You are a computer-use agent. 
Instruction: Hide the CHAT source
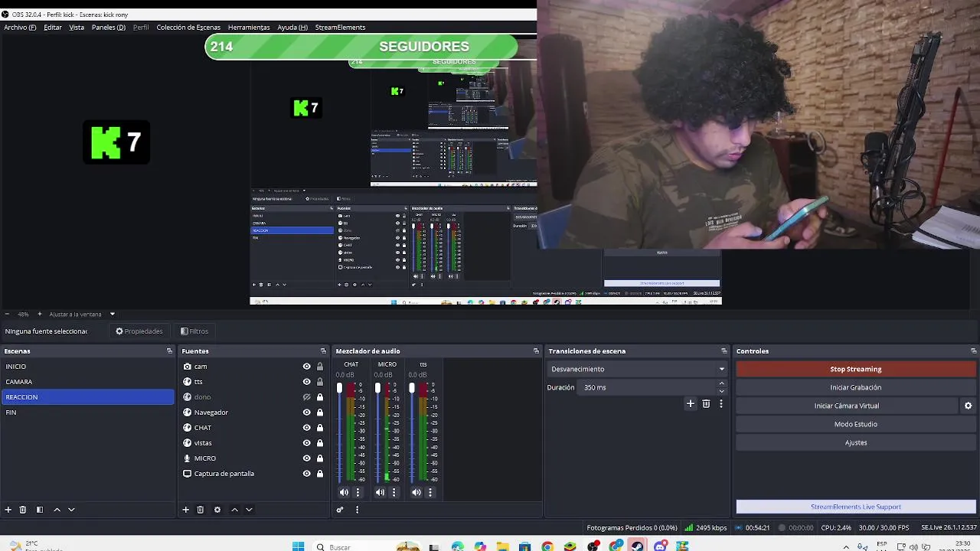(x=307, y=428)
